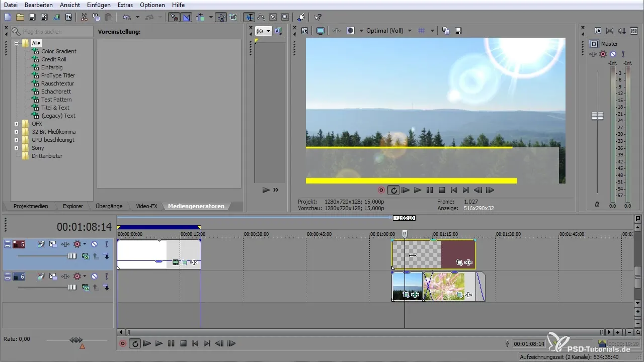Mute track 5
Image resolution: width=644 pixels, height=362 pixels.
click(x=94, y=244)
